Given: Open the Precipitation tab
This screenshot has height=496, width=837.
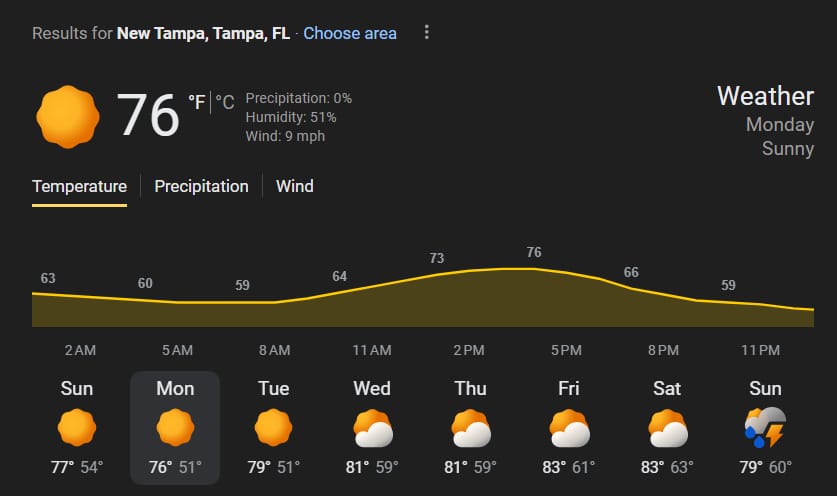Looking at the screenshot, I should [201, 186].
